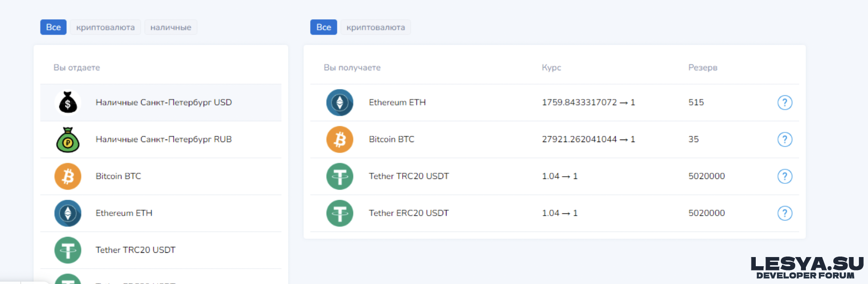Viewport: 868px width, 284px height.
Task: Click the Ethereum icon in give list
Action: point(68,213)
